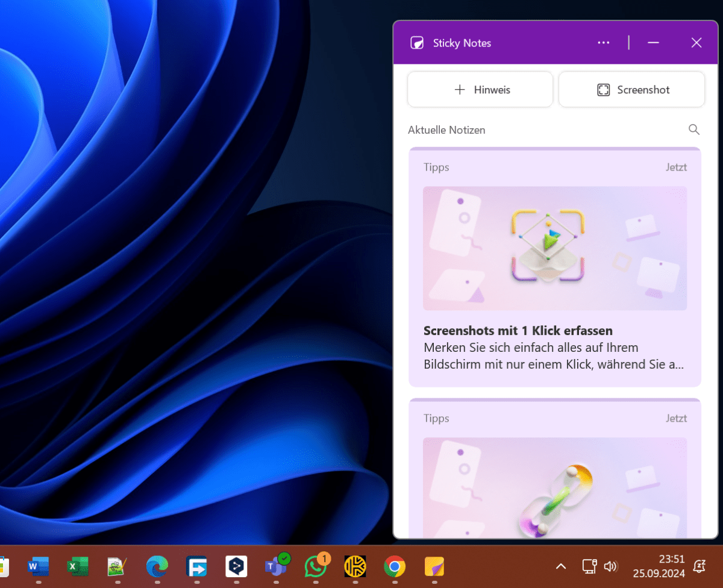Open volume control in the system tray
The image size is (723, 588).
pyautogui.click(x=610, y=566)
